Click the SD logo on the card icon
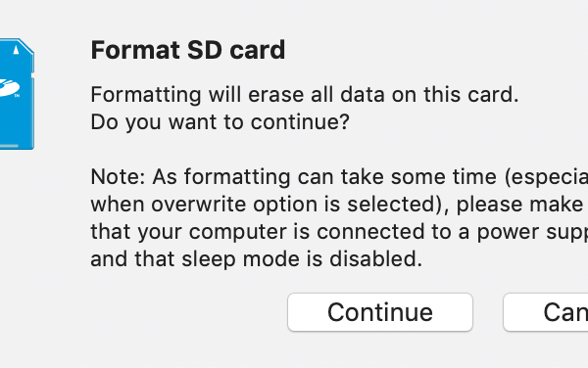This screenshot has width=588, height=368. 9,89
